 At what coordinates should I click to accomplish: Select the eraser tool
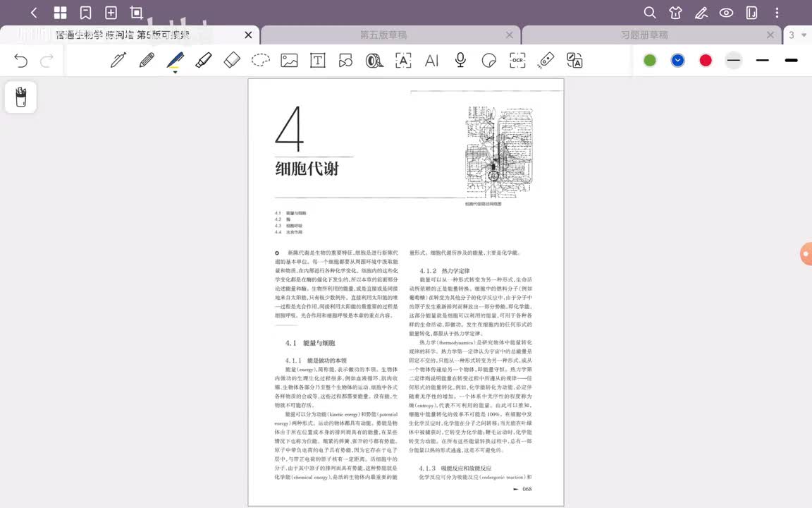[232, 60]
